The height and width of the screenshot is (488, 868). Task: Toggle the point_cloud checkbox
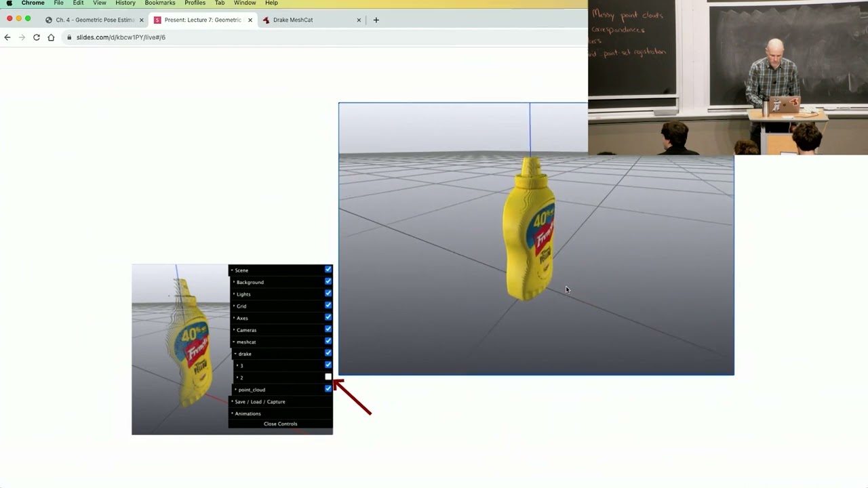click(x=328, y=388)
